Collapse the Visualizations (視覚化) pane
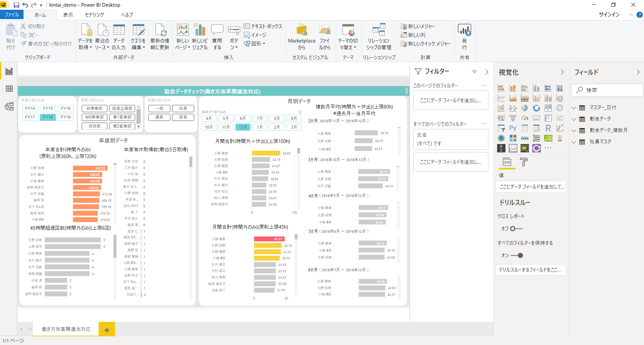This screenshot has height=345, width=644. [x=562, y=72]
